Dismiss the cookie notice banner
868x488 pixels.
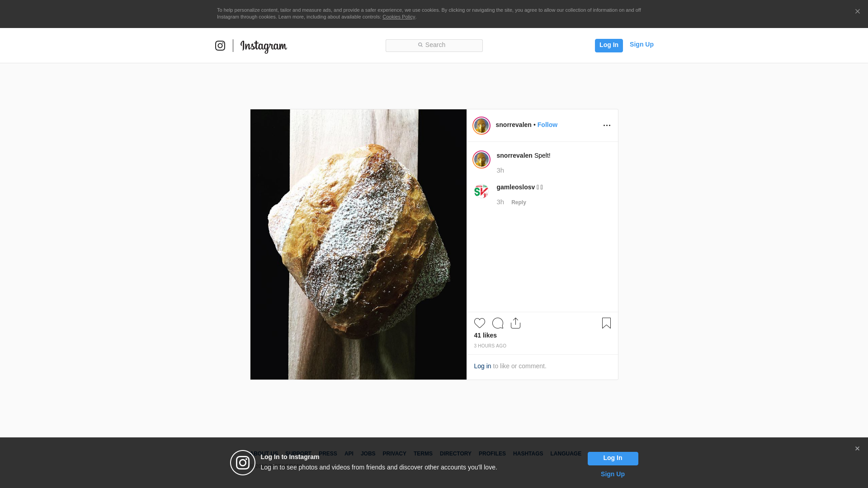point(857,12)
